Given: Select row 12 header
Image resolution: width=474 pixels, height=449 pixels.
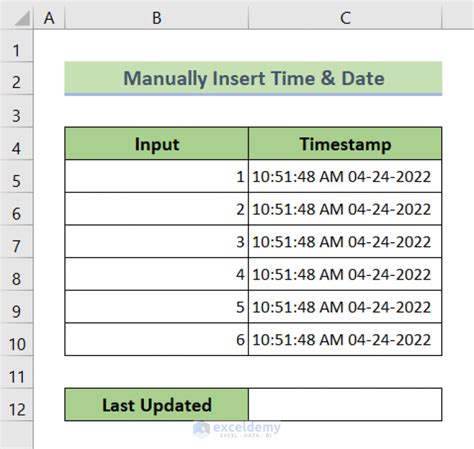Looking at the screenshot, I should (16, 405).
